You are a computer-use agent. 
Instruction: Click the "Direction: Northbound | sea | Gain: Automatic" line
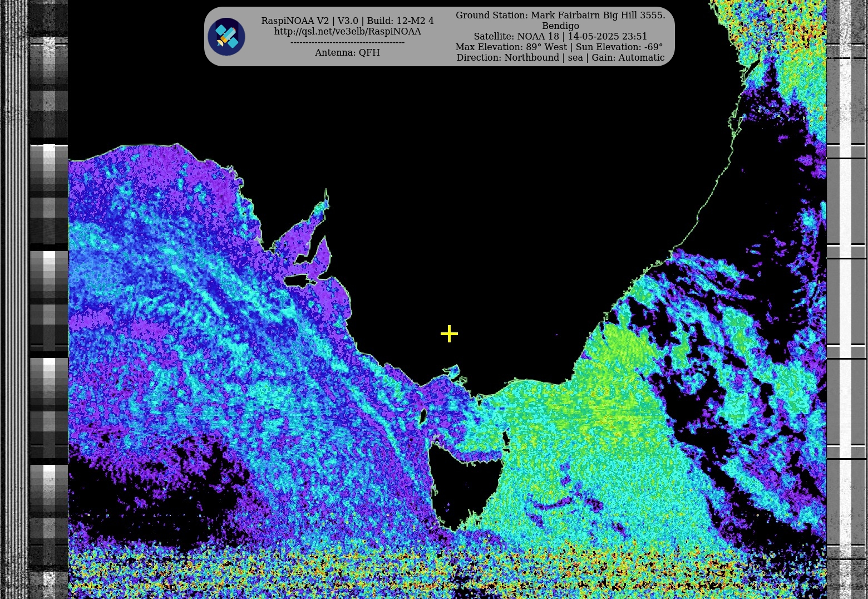(x=560, y=57)
